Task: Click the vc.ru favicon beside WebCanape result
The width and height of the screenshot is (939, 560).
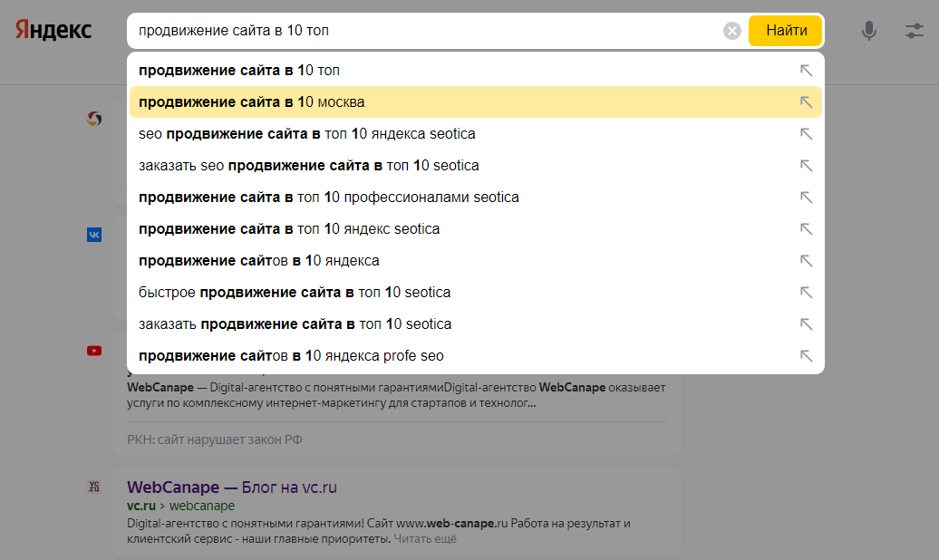Action: [x=94, y=487]
